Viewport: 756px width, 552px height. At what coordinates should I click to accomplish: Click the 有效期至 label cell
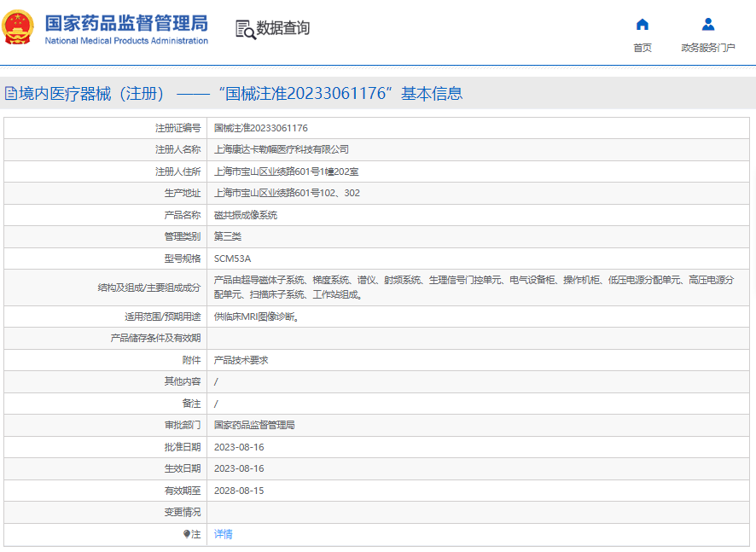click(106, 491)
